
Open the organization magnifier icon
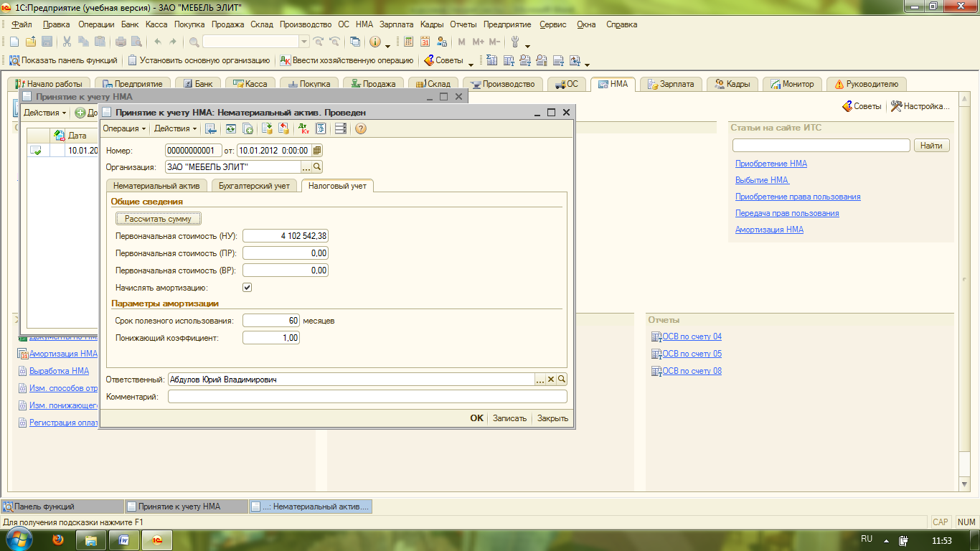(x=317, y=166)
